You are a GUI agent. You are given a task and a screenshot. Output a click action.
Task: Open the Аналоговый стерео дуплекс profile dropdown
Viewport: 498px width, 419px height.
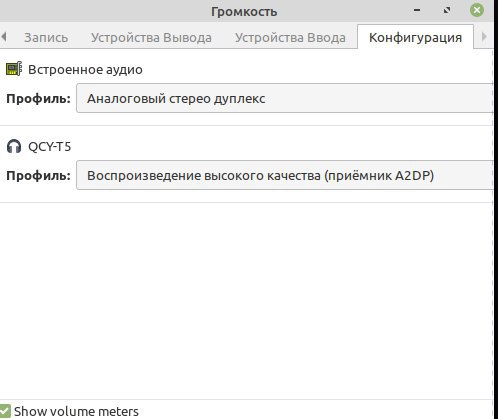pyautogui.click(x=285, y=98)
